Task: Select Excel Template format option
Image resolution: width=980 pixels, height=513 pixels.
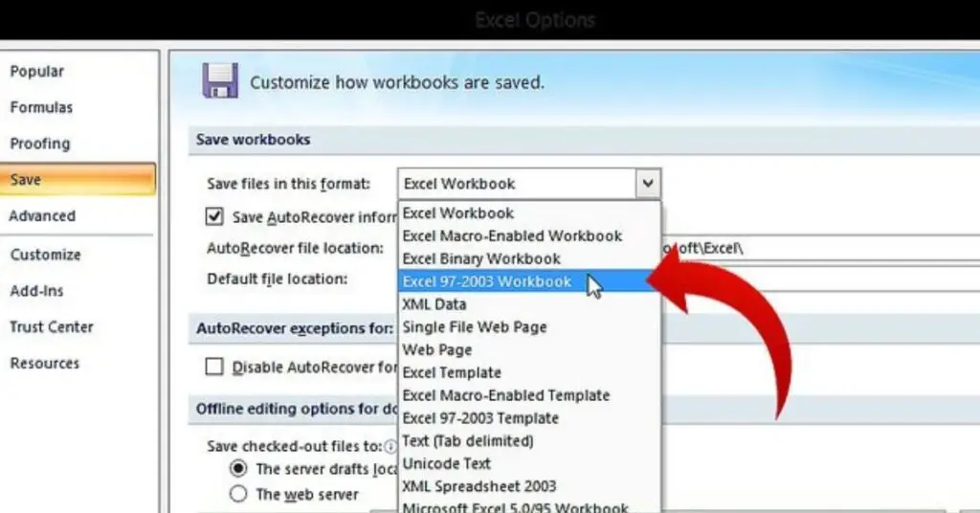Action: pos(529,373)
